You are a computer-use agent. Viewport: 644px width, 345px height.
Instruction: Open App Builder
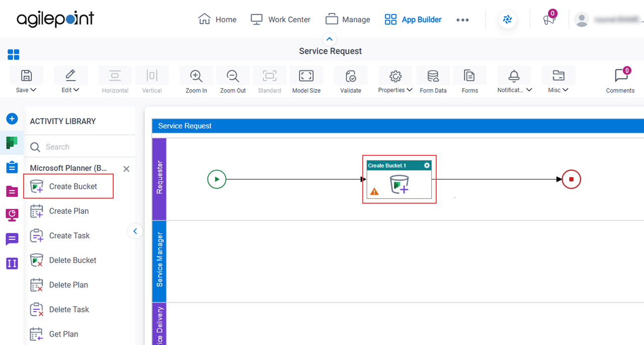413,20
